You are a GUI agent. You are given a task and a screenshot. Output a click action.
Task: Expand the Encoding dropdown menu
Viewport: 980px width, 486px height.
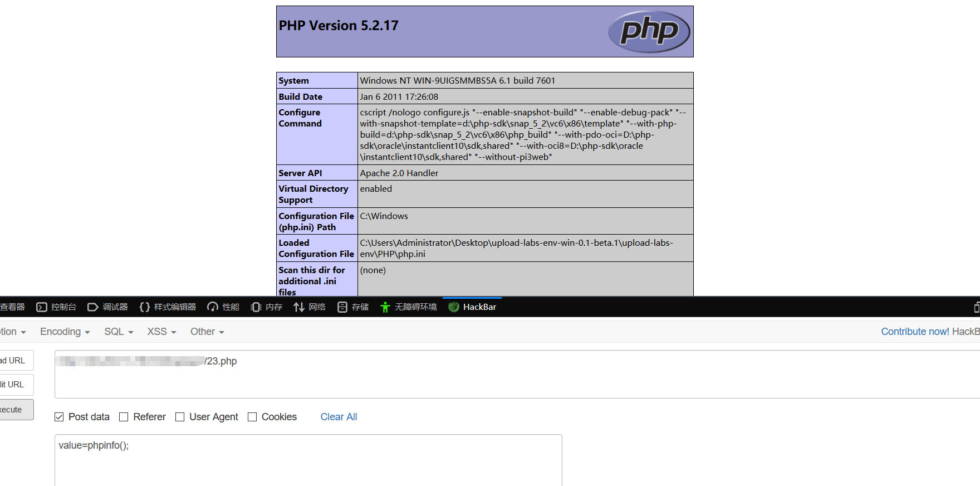(65, 332)
